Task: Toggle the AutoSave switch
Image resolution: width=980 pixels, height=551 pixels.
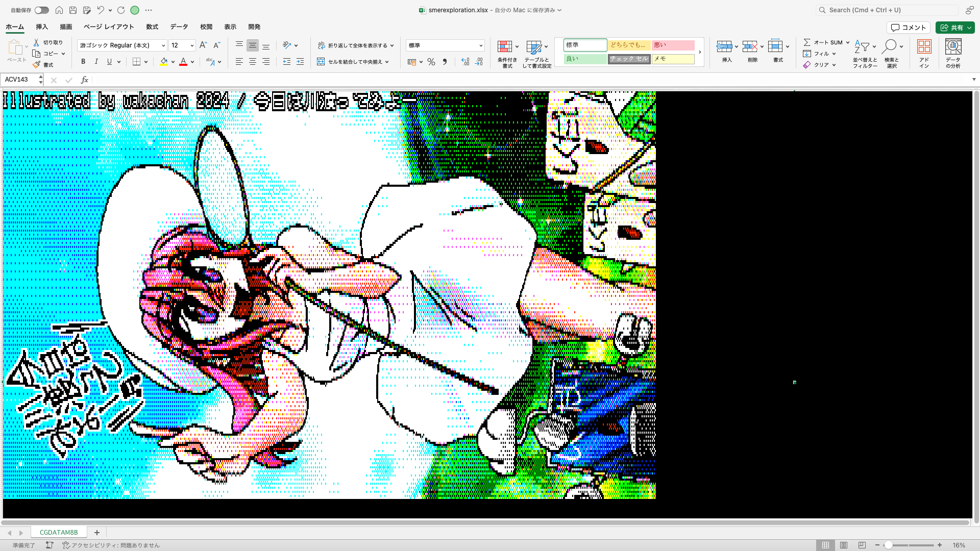Action: coord(41,10)
